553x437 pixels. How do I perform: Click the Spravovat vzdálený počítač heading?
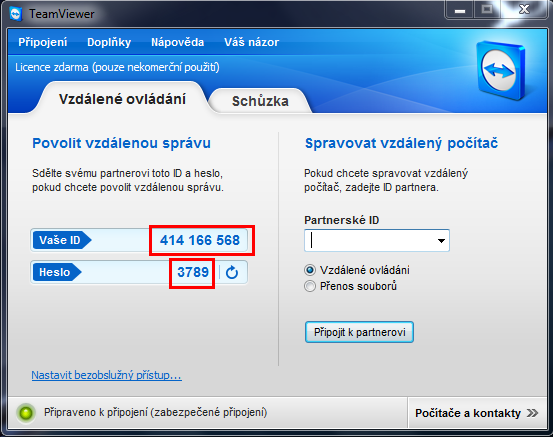(x=401, y=144)
